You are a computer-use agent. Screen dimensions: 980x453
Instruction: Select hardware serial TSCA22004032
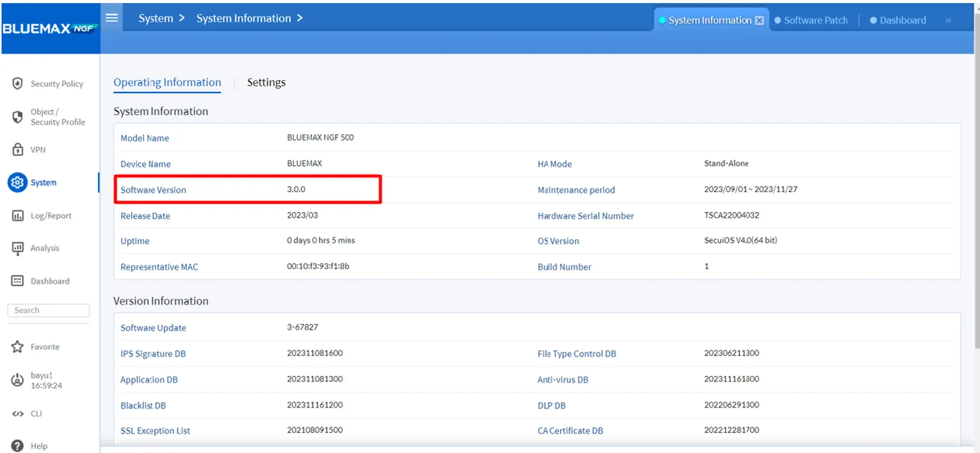click(x=731, y=215)
